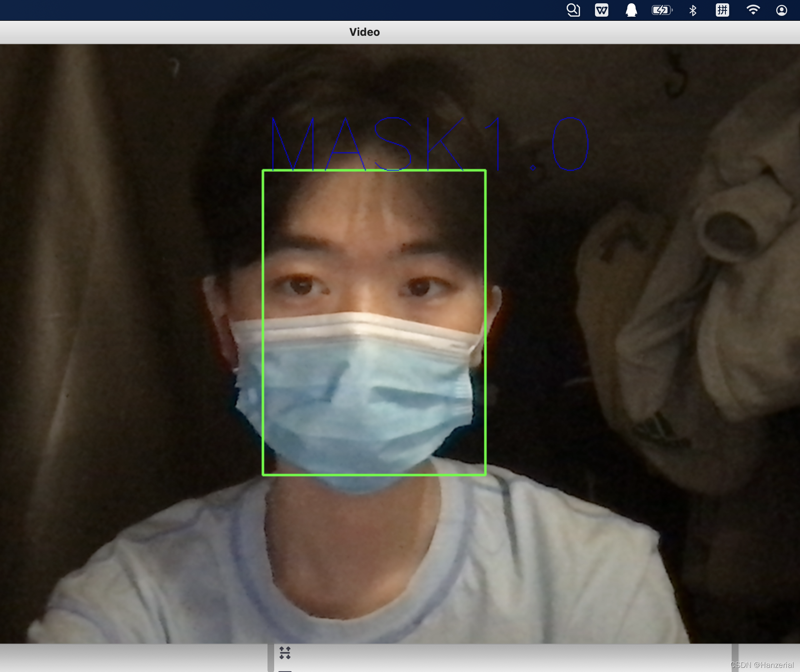This screenshot has width=800, height=672.
Task: Open the QQ penguin status icon
Action: click(x=631, y=10)
